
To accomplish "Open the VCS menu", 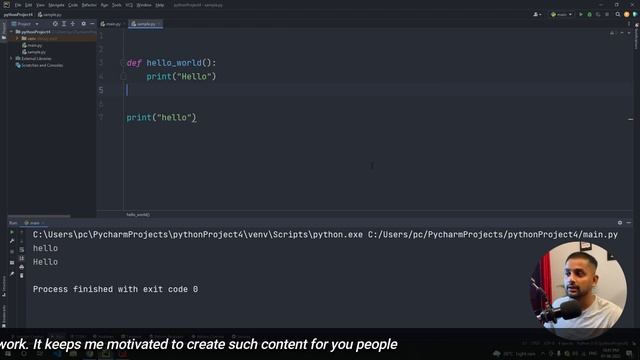I will [x=129, y=5].
